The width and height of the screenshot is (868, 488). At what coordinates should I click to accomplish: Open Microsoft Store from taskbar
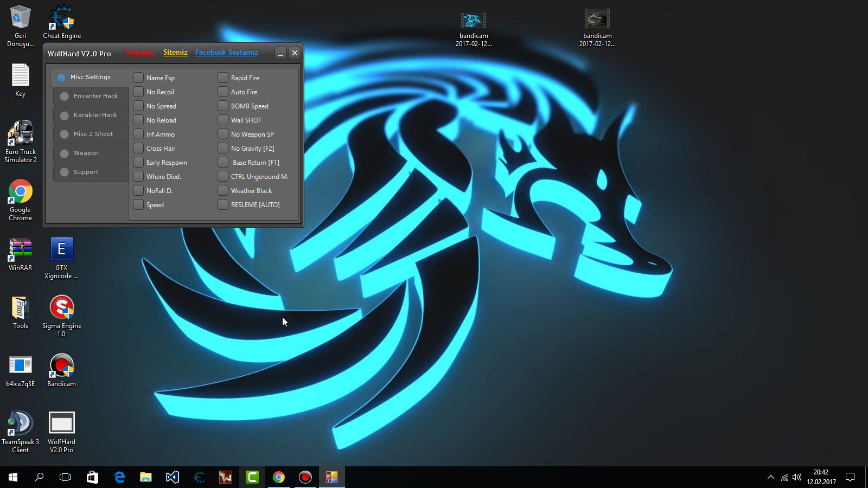(x=92, y=477)
